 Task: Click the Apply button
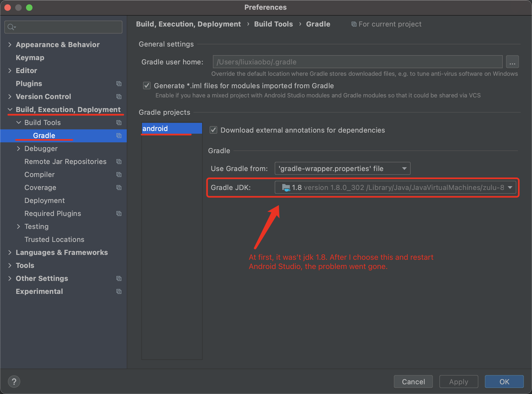[458, 382]
